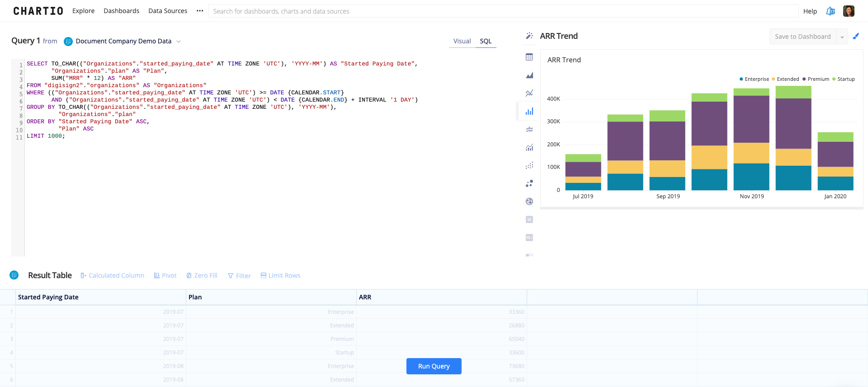Select the table chart type icon
This screenshot has height=387, width=868.
coord(529,57)
